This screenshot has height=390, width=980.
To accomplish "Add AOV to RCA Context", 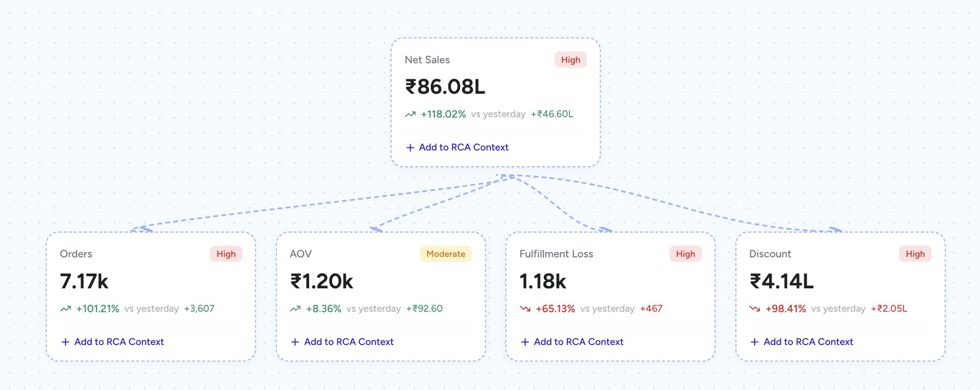I will point(348,342).
